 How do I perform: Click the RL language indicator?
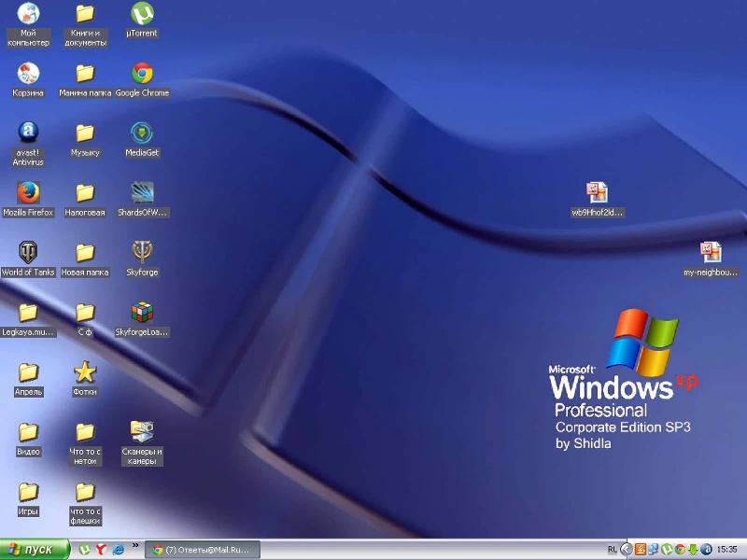(x=613, y=550)
